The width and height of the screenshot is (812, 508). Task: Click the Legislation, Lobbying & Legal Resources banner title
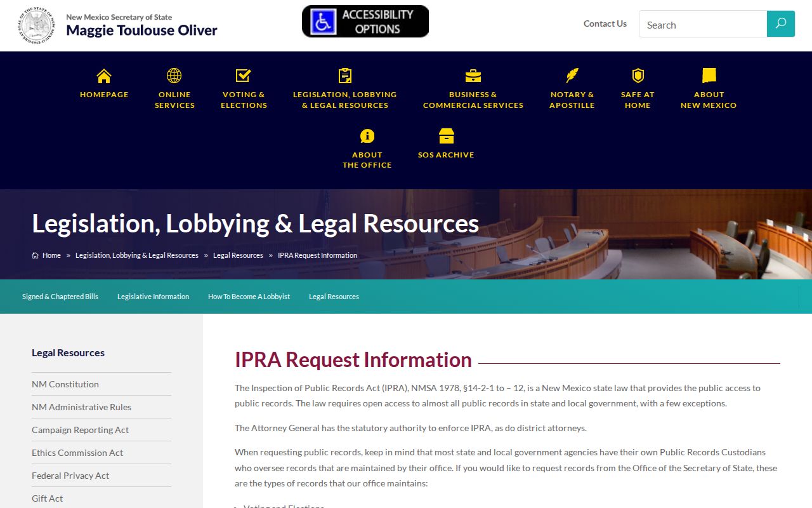[x=255, y=224]
